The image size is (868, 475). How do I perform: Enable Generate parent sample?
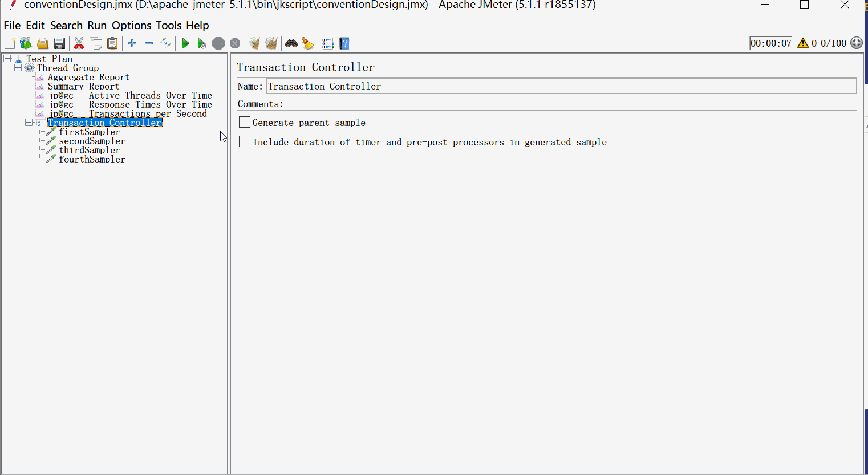coord(245,122)
